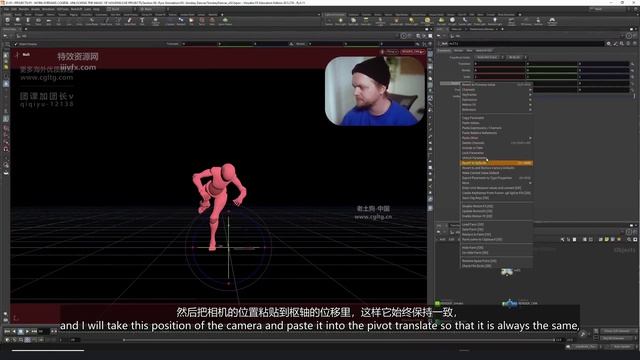Select the Line shelf tool
Viewport: 640px width, 360px height.
(69, 21)
